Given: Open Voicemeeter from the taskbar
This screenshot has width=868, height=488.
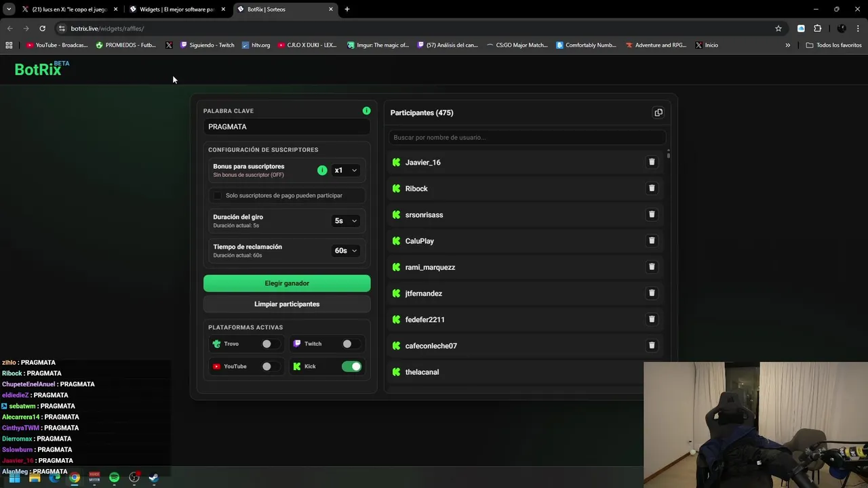Looking at the screenshot, I should pyautogui.click(x=94, y=478).
